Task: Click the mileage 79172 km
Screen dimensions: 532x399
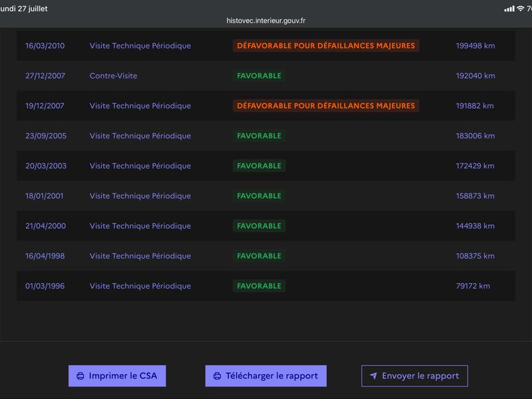Action: [x=473, y=286]
